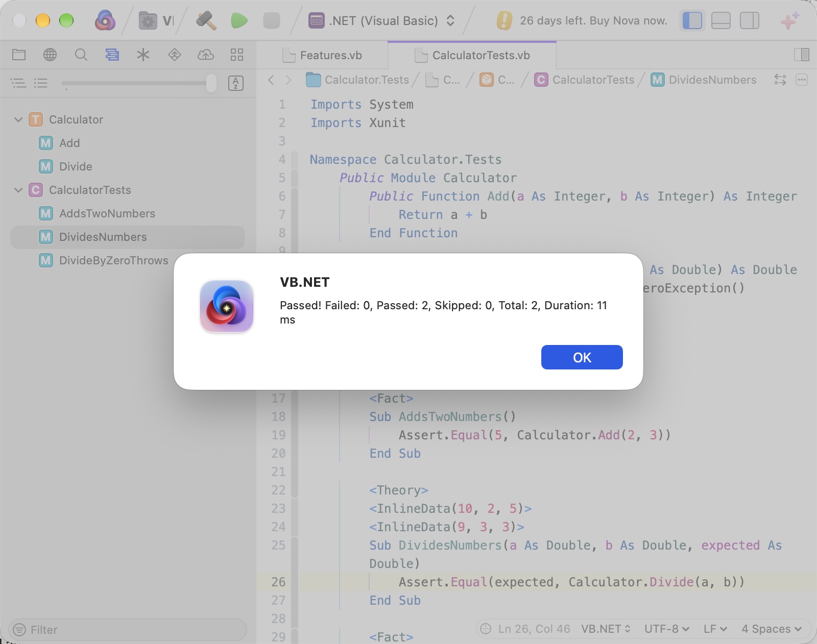
Task: Open the Publishing cloud sidebar icon
Action: 206,55
